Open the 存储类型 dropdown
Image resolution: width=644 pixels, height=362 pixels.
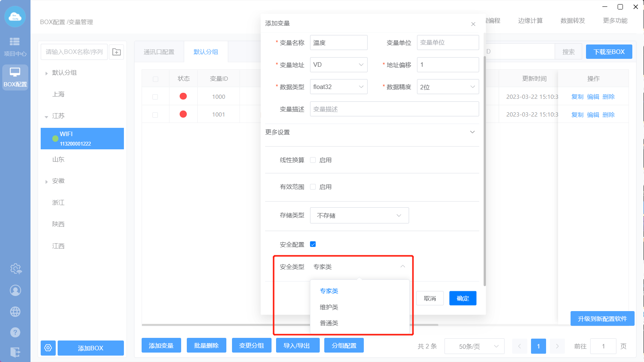coord(359,215)
